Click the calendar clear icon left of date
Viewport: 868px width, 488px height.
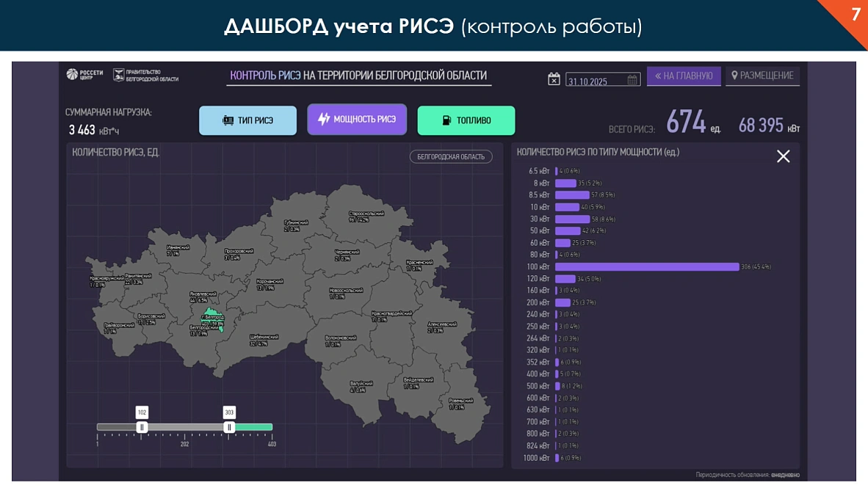tap(554, 79)
